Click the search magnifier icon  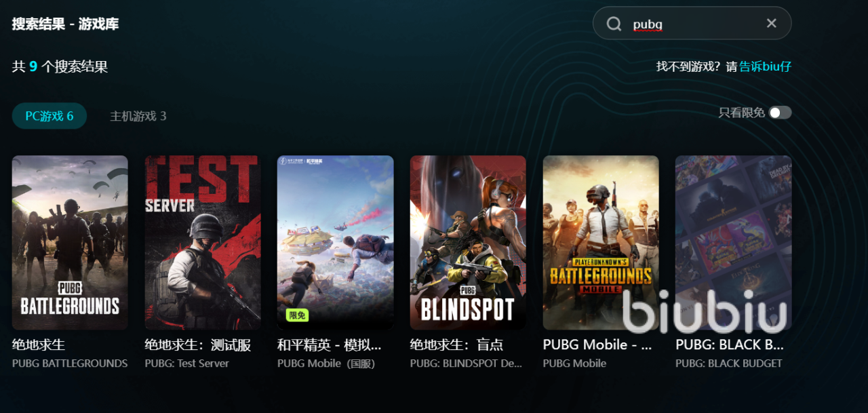point(614,24)
